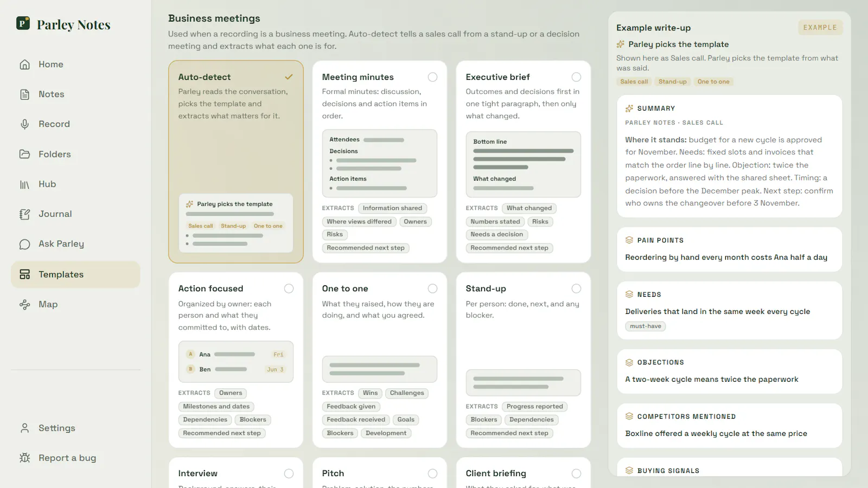Open Ask Parley from sidebar
This screenshot has width=868, height=488.
(x=75, y=244)
